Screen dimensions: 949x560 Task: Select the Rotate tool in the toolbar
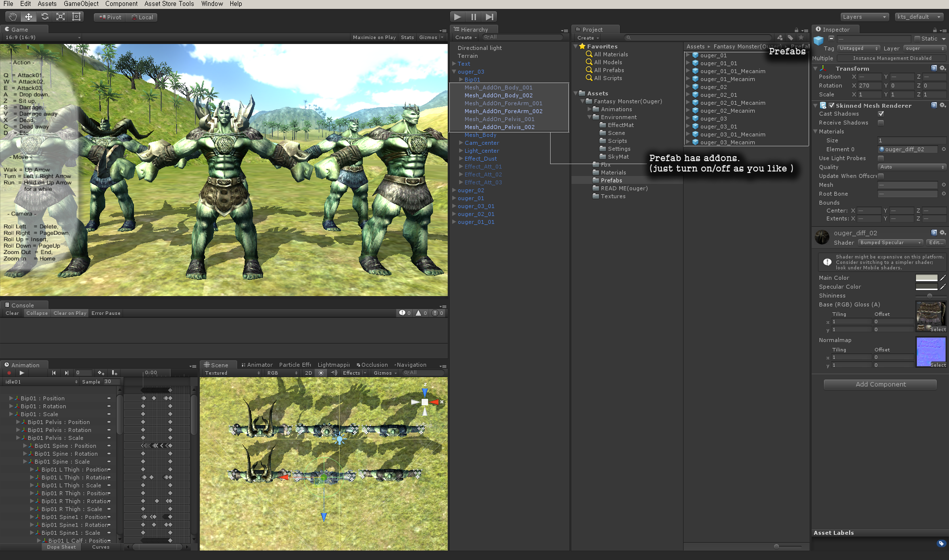[x=44, y=17]
